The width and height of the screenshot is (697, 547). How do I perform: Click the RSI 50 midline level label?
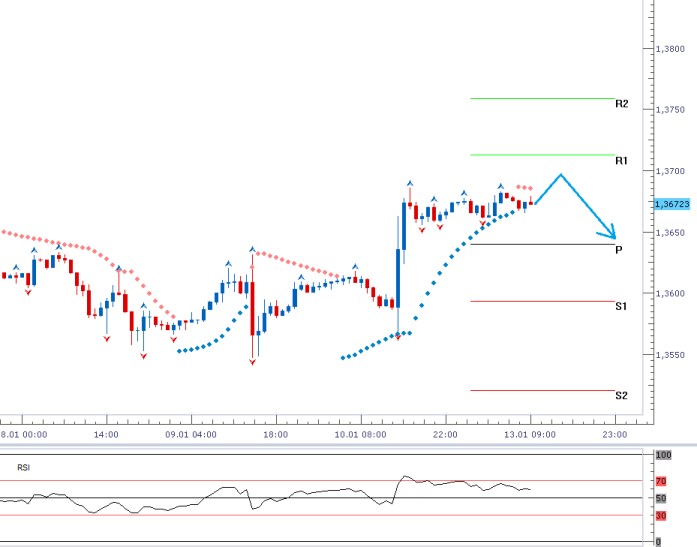point(661,499)
